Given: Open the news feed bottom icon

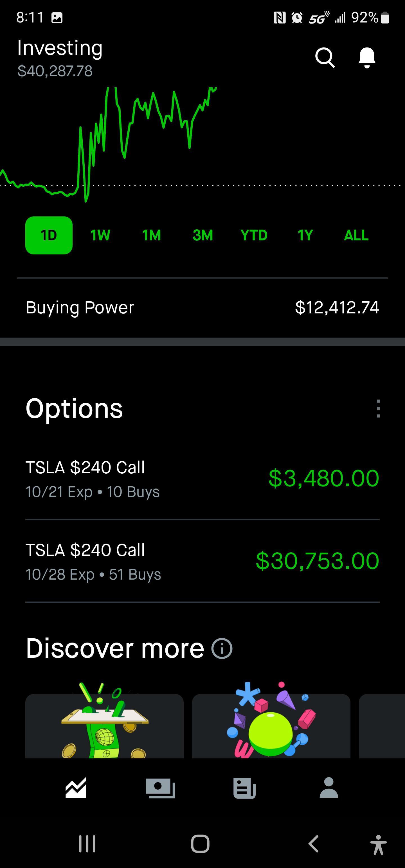Looking at the screenshot, I should pos(244,788).
